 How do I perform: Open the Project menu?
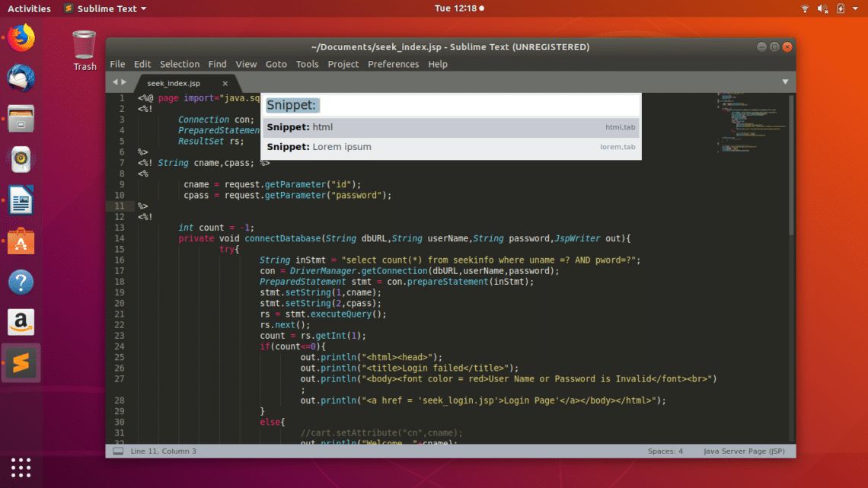pyautogui.click(x=343, y=64)
